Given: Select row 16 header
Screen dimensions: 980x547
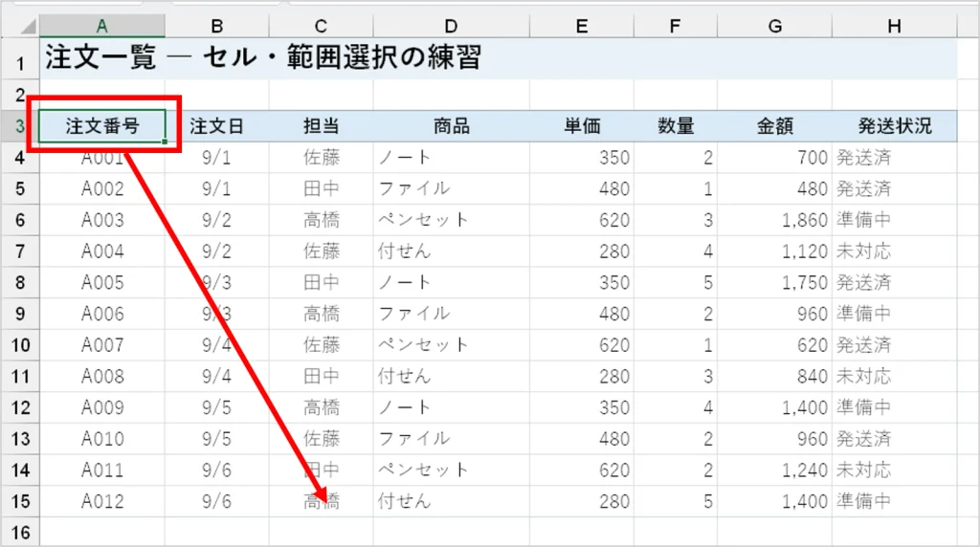Looking at the screenshot, I should pyautogui.click(x=20, y=532).
